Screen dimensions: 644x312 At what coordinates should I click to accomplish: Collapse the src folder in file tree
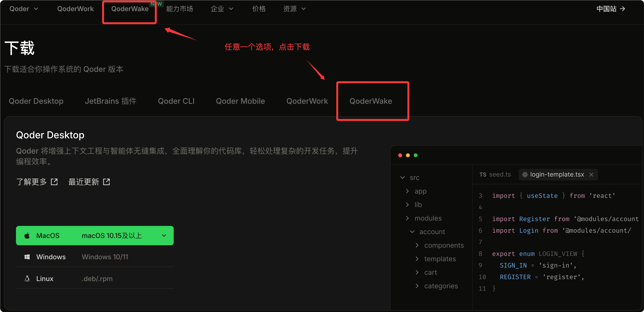pos(403,178)
